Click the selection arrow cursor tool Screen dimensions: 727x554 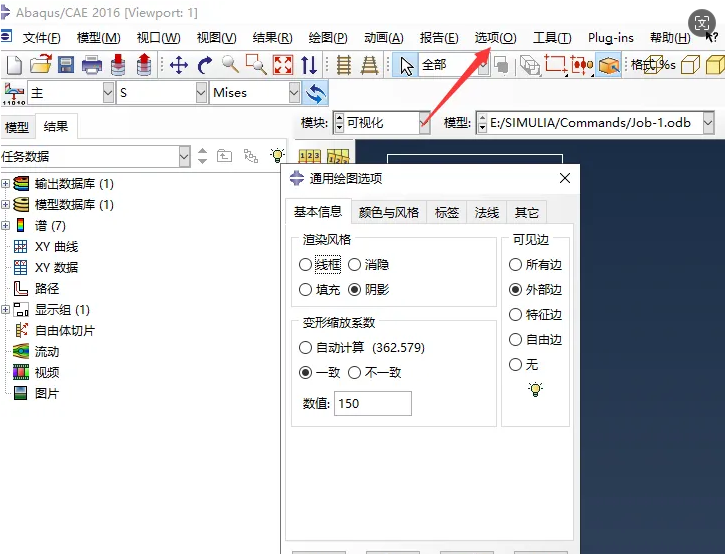(x=406, y=65)
